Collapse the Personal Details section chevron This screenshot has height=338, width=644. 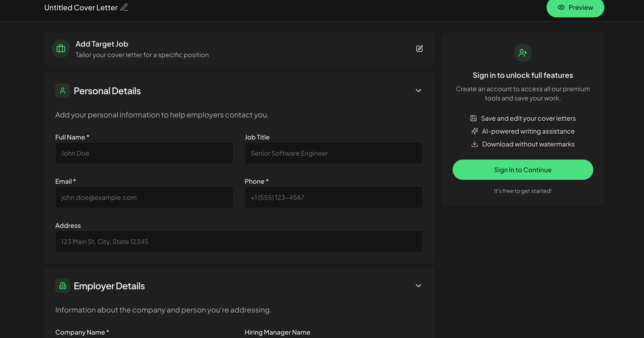coord(418,90)
